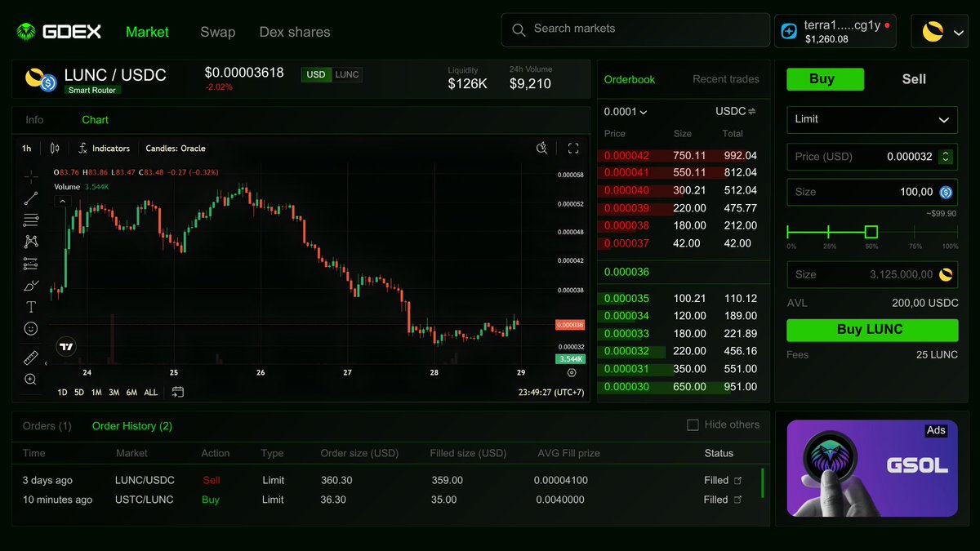This screenshot has width=980, height=551.
Task: Open details icon for the USTC/LUNC filled order
Action: 738,500
